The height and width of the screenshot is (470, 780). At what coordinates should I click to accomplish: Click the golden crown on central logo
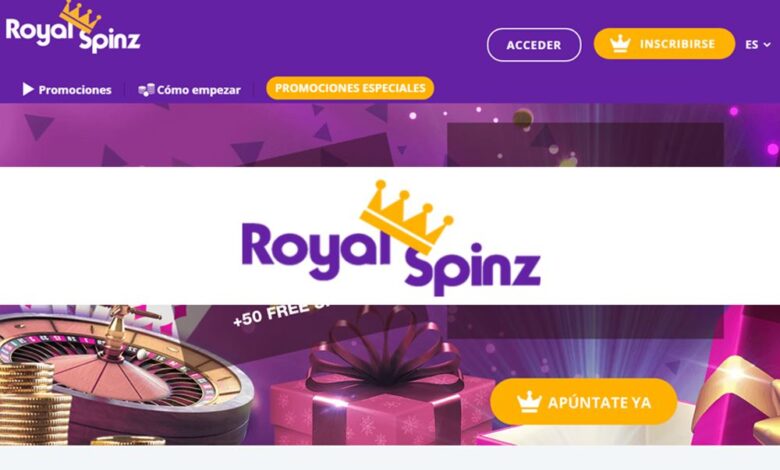[x=406, y=216]
